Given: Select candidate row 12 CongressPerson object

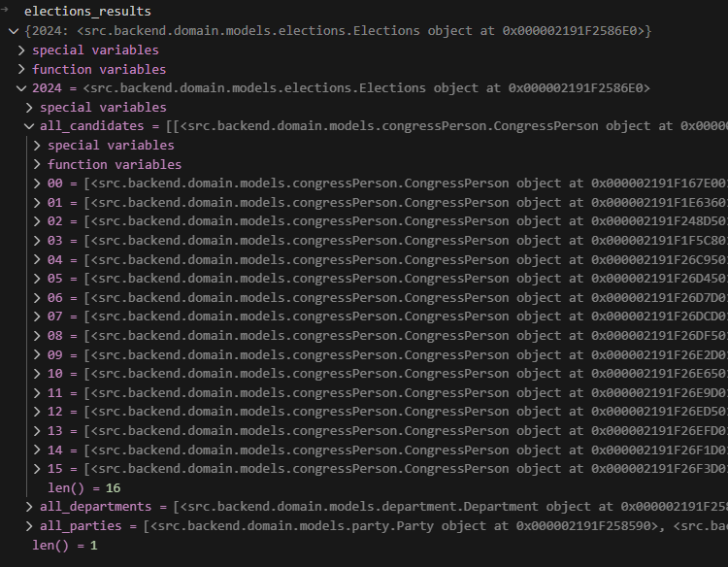Looking at the screenshot, I should pos(388,412).
